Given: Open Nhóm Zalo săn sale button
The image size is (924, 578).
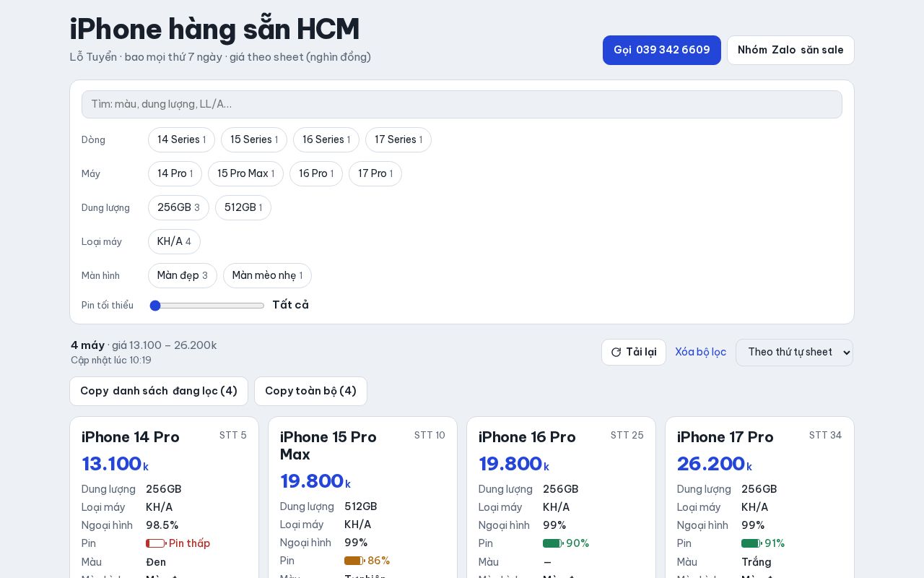Looking at the screenshot, I should point(790,50).
